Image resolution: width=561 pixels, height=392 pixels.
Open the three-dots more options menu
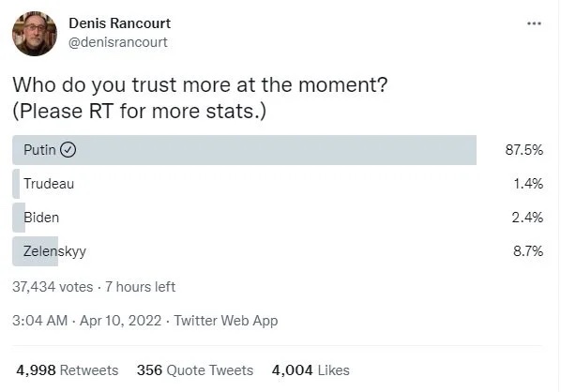click(x=534, y=23)
